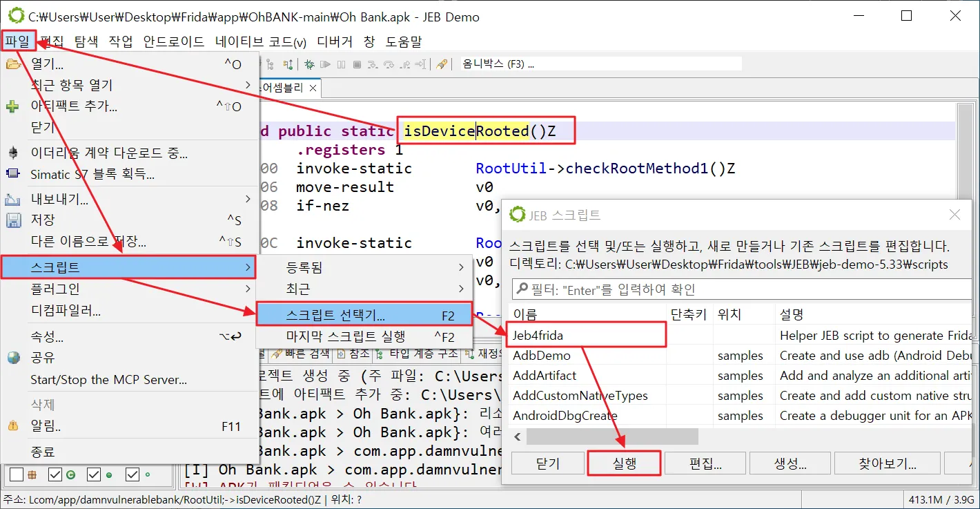Viewport: 980px width, 509px height.
Task: Open the 도움말 menu
Action: (x=404, y=41)
